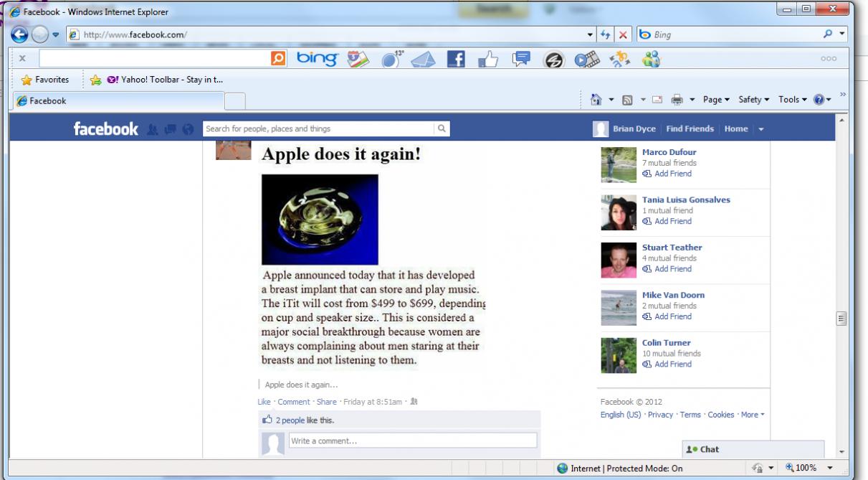Screen dimensions: 868x480
Task: Select the Facebook browser tab
Action: 120,101
